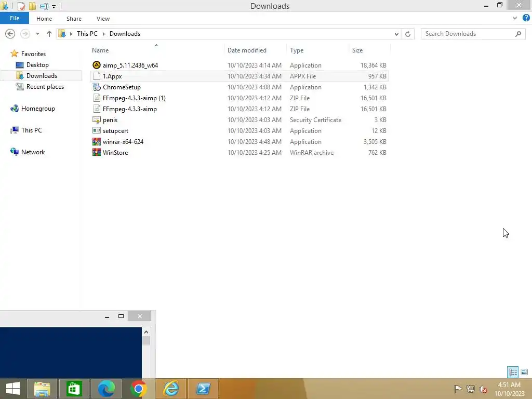Switch to the Home ribbon tab
Image resolution: width=532 pixels, height=399 pixels.
pyautogui.click(x=44, y=19)
